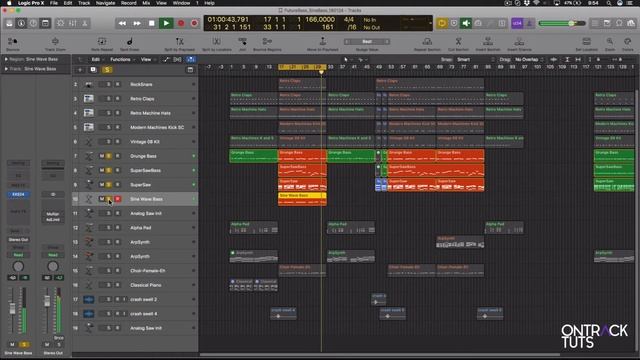Viewport: 640px width, 360px height.
Task: Open the Track menu
Action: tap(84, 3)
